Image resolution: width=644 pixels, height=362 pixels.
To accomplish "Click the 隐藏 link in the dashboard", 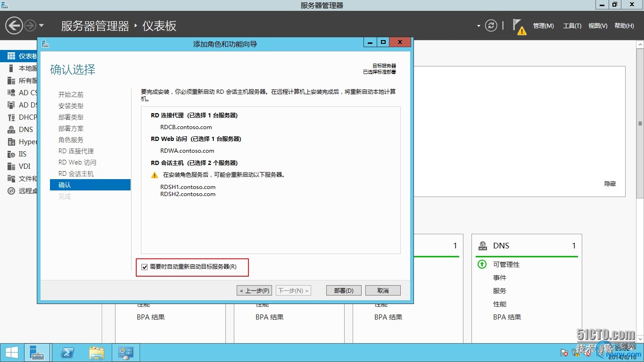I will pyautogui.click(x=610, y=184).
